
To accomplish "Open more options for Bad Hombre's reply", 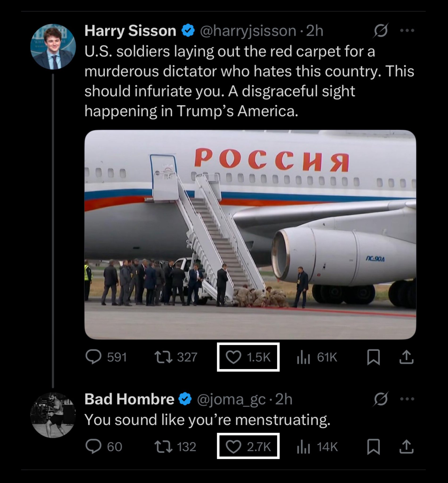I will click(x=407, y=399).
